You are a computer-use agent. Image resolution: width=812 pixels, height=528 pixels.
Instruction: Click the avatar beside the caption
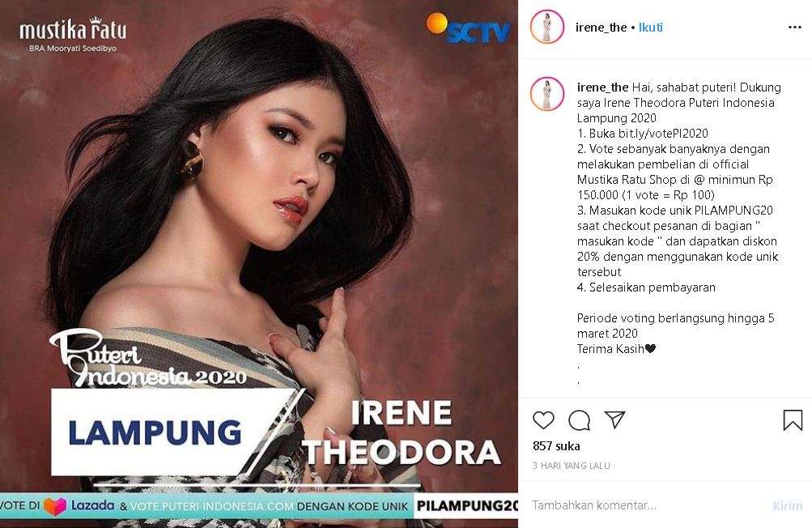click(x=546, y=94)
